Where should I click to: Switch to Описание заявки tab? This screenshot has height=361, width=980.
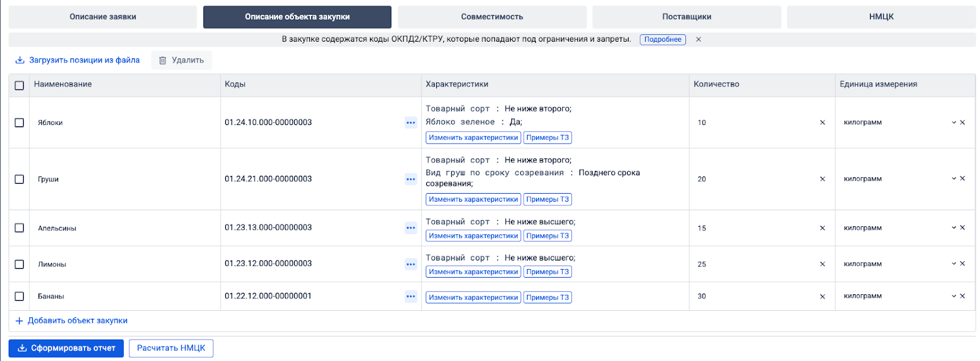click(x=103, y=17)
